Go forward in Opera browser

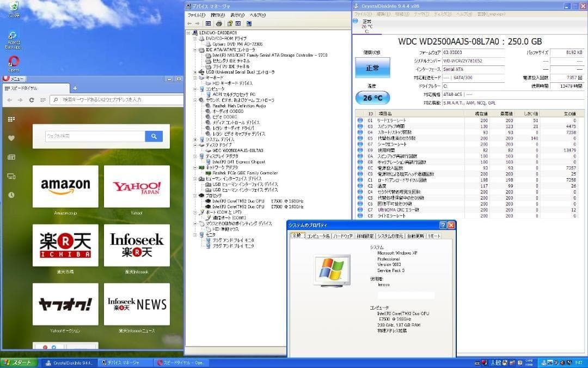20,100
